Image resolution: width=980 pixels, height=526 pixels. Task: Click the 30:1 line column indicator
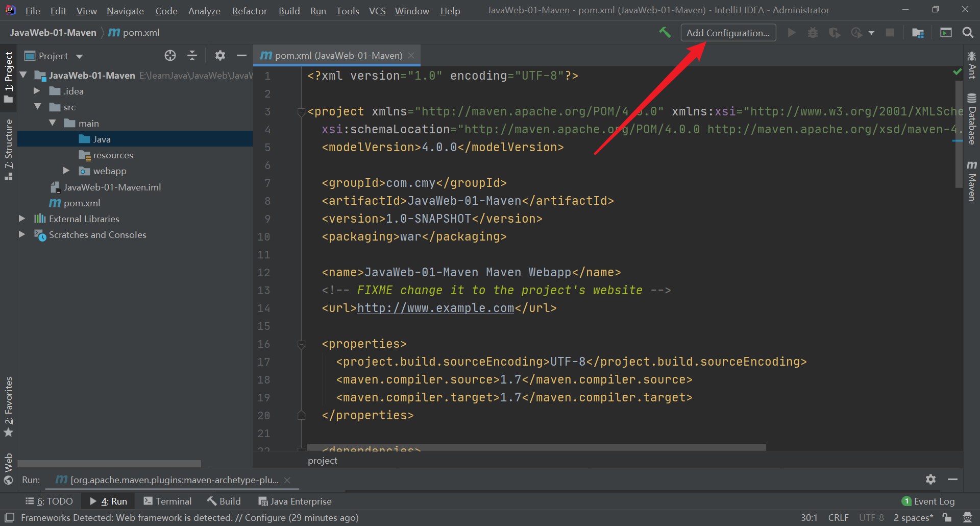point(808,517)
